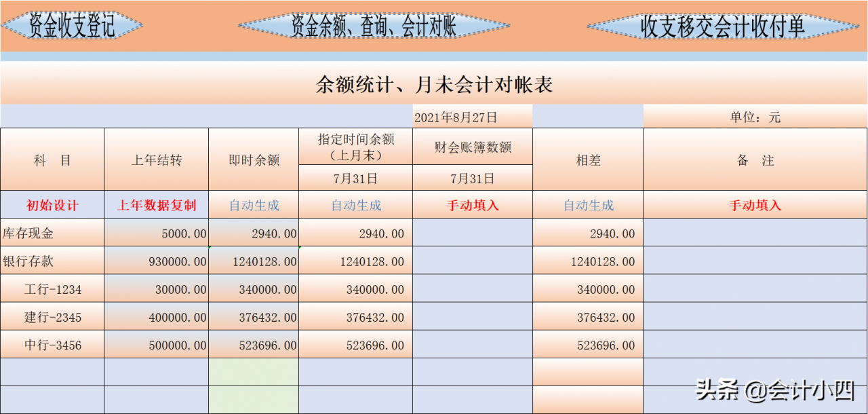Select the date cell showing 2021年8月27日
868x414 pixels.
473,116
